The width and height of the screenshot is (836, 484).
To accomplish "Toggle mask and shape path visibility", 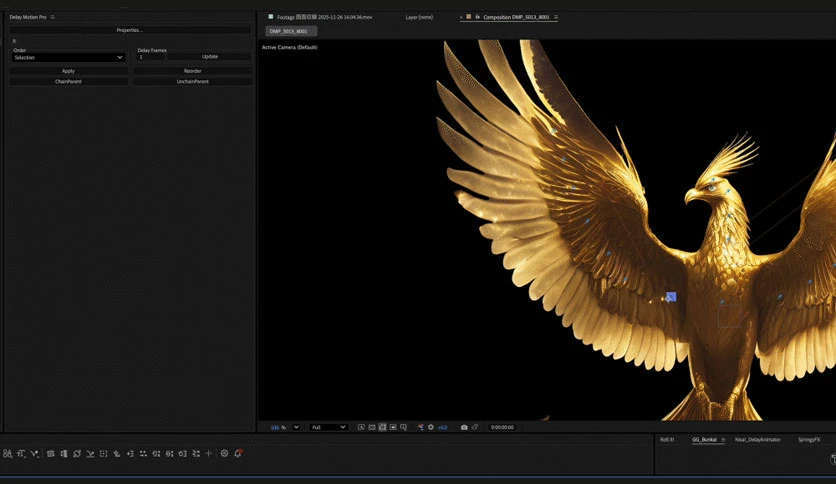I will 382,427.
